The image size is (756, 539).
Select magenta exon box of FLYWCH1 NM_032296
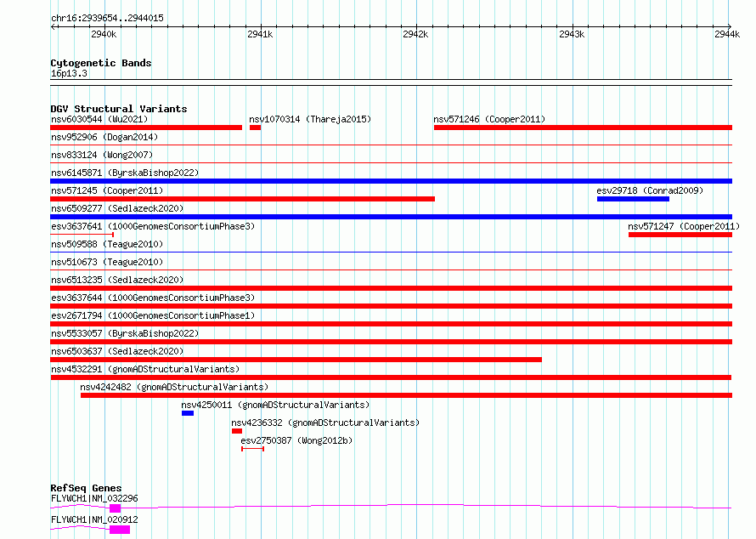click(x=115, y=508)
